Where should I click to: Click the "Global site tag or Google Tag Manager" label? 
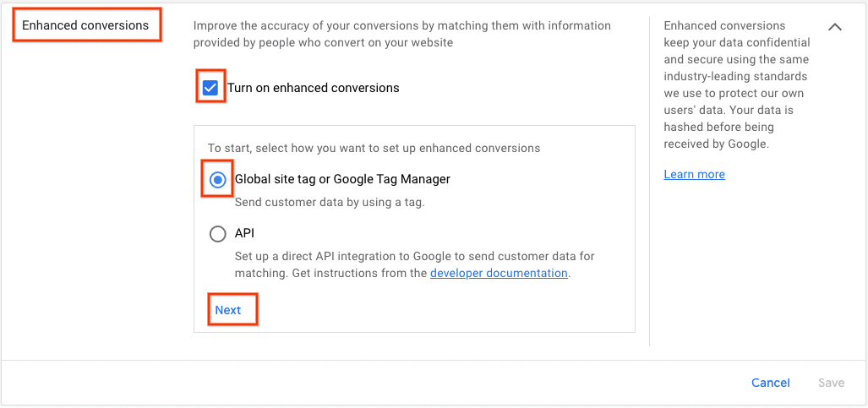pos(342,179)
